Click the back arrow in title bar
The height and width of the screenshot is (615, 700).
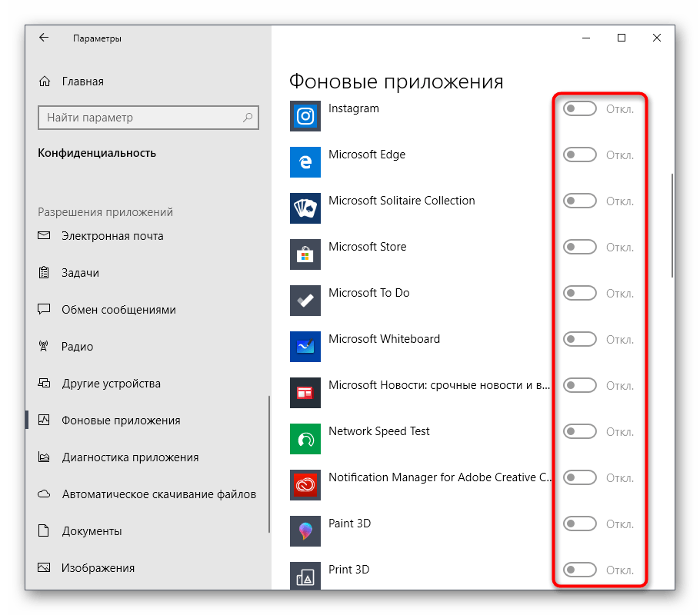44,38
